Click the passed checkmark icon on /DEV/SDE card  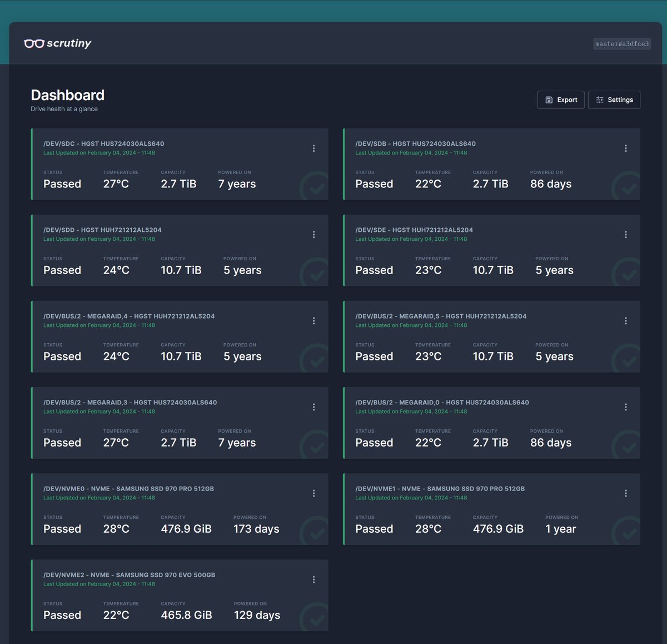click(627, 273)
